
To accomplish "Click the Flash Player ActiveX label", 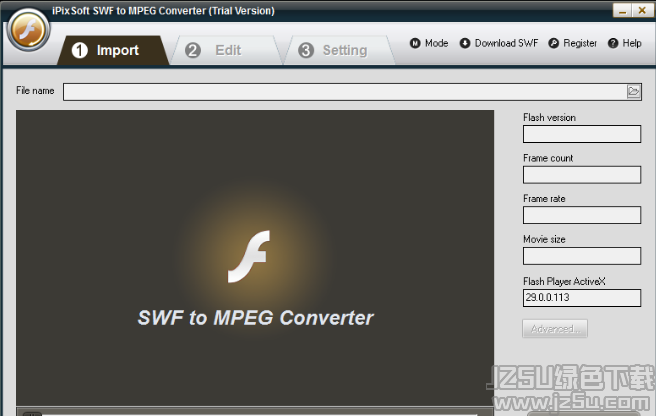I will (x=564, y=281).
